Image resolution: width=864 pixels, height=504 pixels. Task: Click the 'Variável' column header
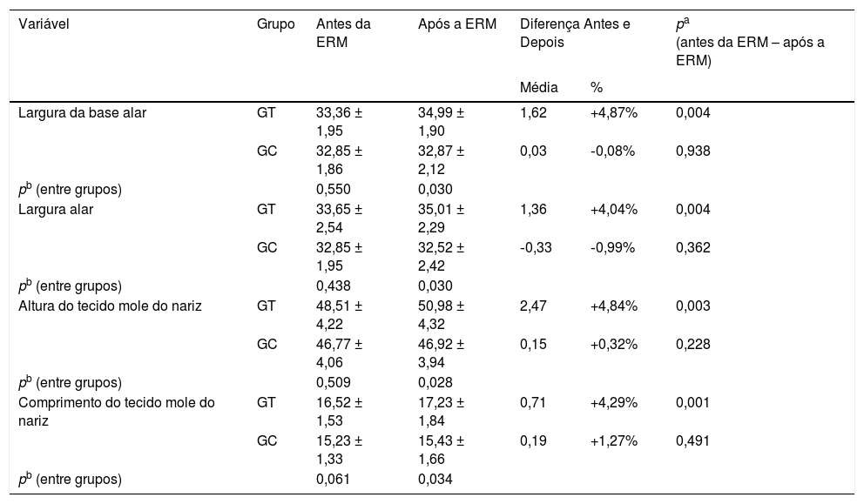click(x=43, y=24)
